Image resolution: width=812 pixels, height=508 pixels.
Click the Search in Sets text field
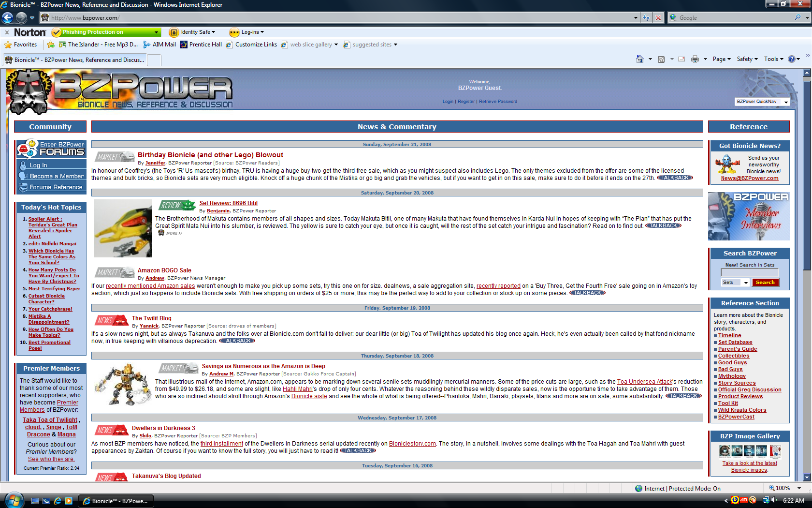tap(750, 273)
